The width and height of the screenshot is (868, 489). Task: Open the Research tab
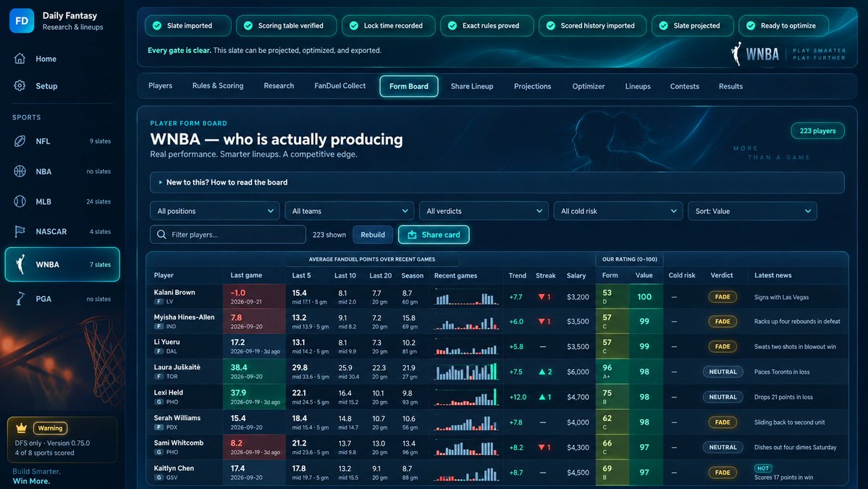pyautogui.click(x=279, y=85)
